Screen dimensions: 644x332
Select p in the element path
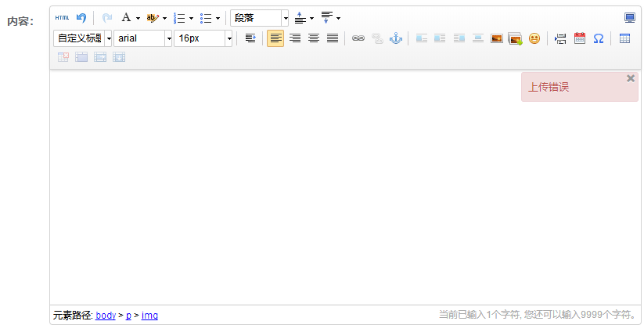[128, 315]
